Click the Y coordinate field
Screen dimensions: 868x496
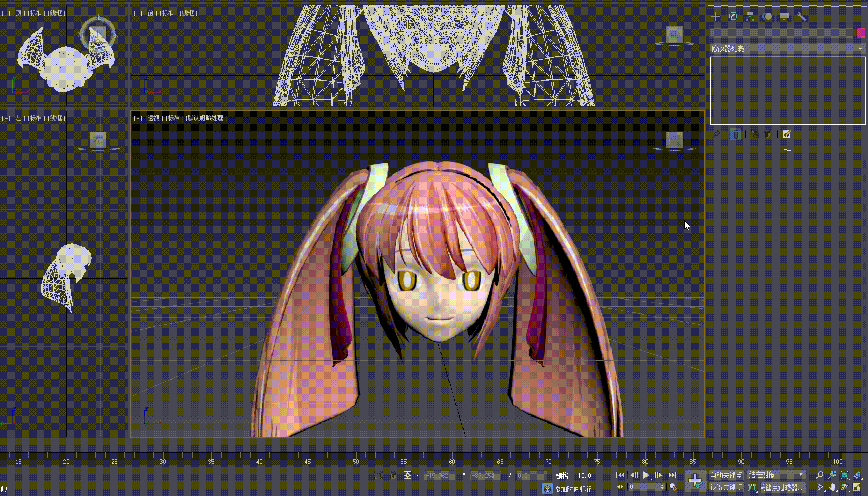tap(485, 475)
